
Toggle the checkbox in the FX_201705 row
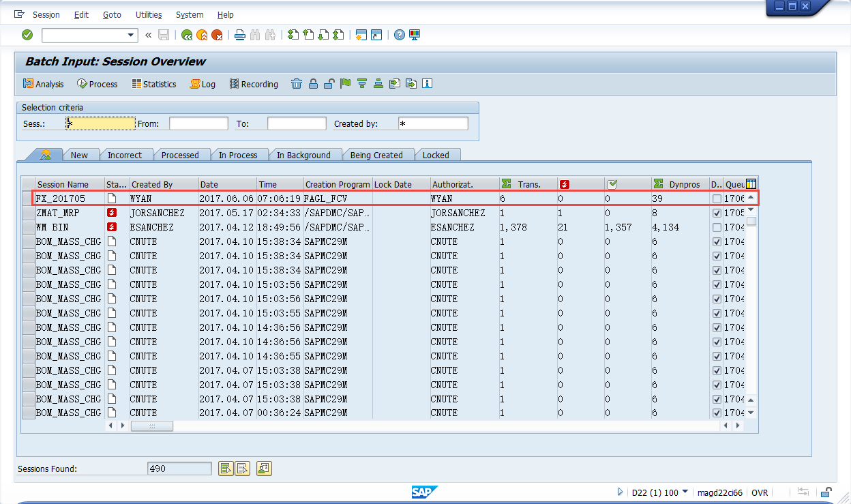716,198
